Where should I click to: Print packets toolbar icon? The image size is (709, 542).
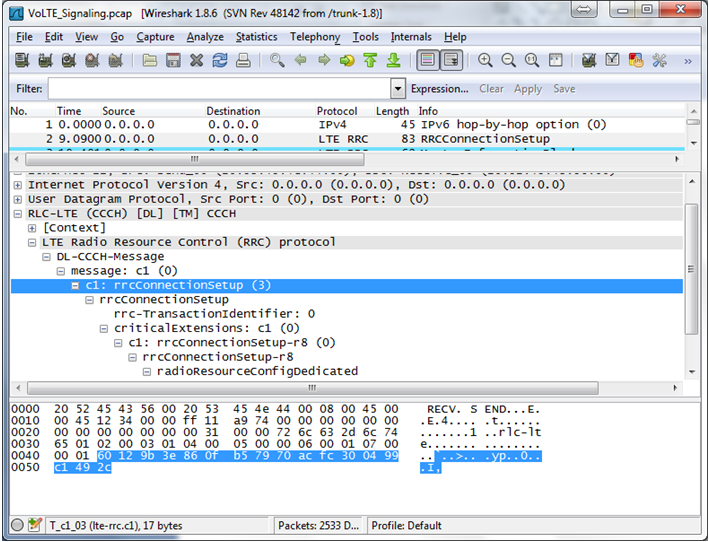(243, 60)
